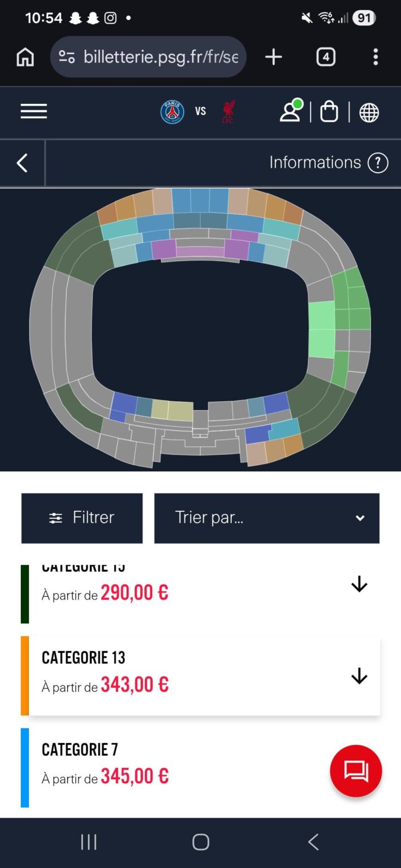Open the shopping bag cart icon
The width and height of the screenshot is (401, 868).
(329, 112)
